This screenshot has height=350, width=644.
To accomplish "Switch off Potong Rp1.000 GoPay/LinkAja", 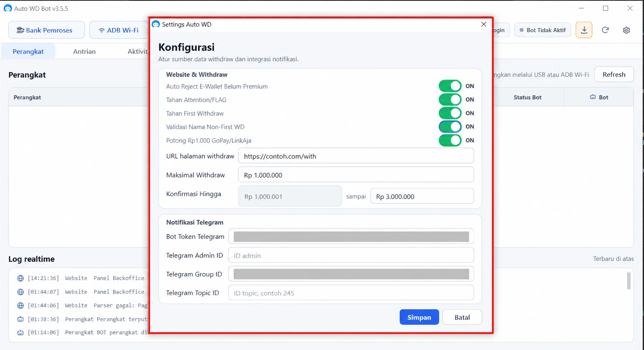I will click(450, 140).
